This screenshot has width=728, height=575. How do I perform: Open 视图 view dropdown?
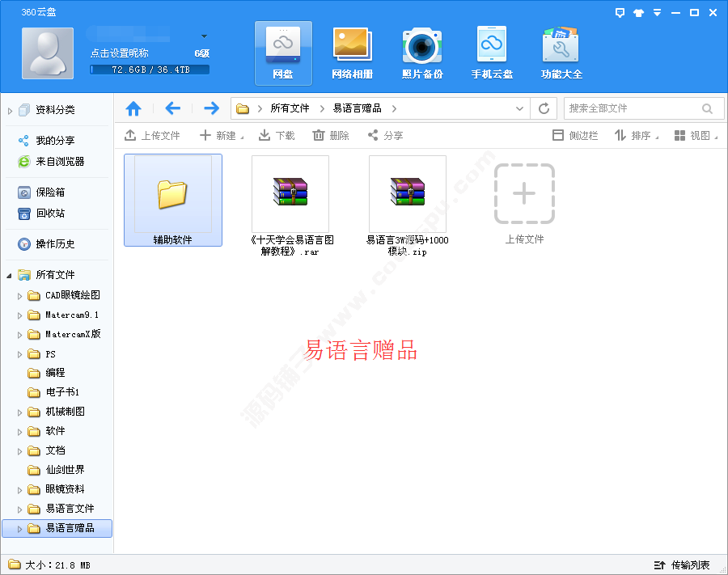click(696, 136)
